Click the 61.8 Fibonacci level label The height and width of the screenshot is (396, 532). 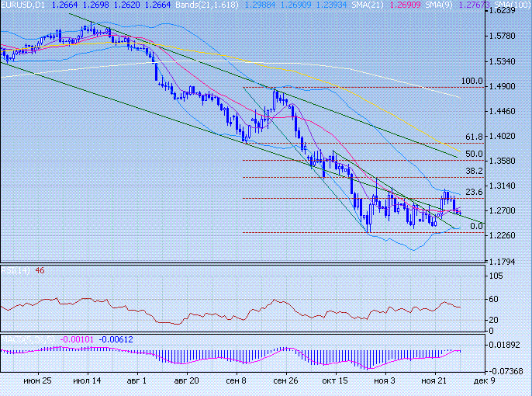(475, 137)
